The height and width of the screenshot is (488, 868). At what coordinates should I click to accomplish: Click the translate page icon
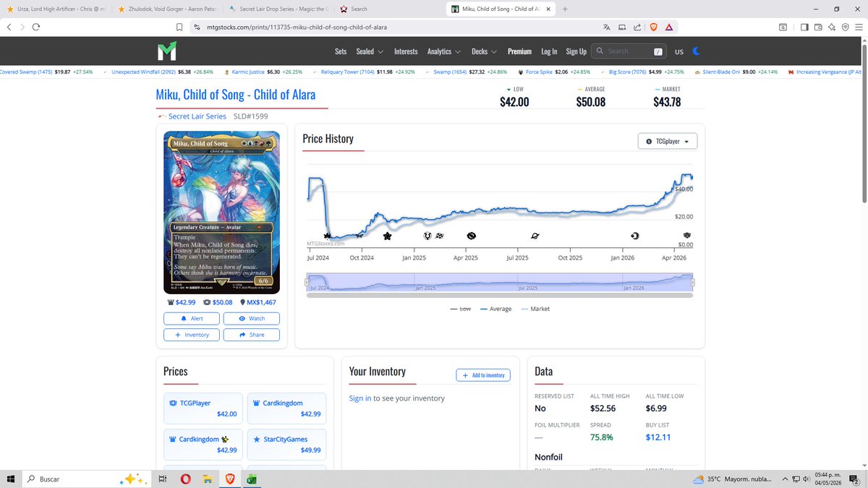point(607,27)
